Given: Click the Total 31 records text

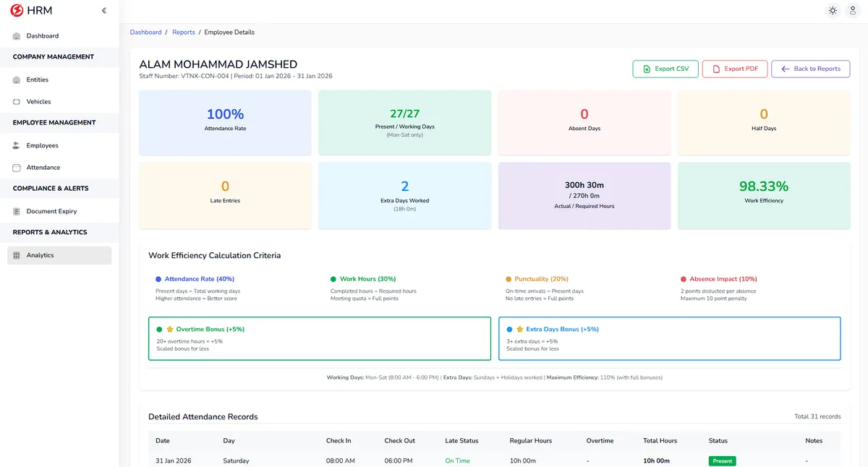Looking at the screenshot, I should 817,417.
